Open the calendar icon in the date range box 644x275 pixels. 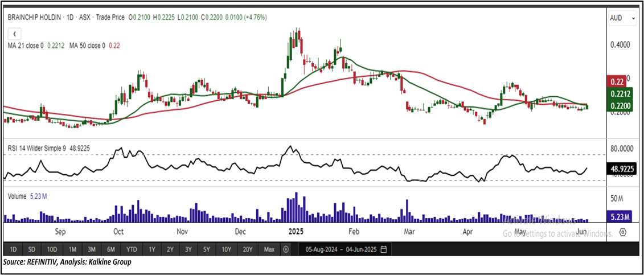[x=384, y=249]
